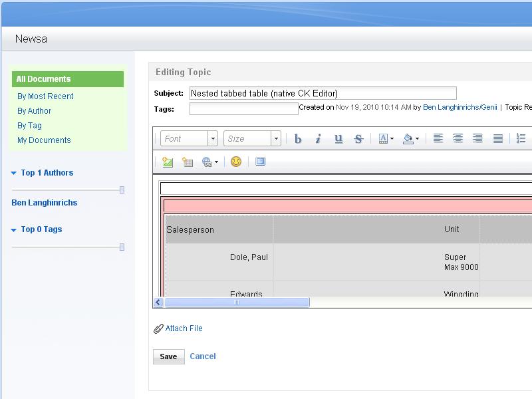Insert a smiley emoticon
The height and width of the screenshot is (399, 532).
click(236, 162)
